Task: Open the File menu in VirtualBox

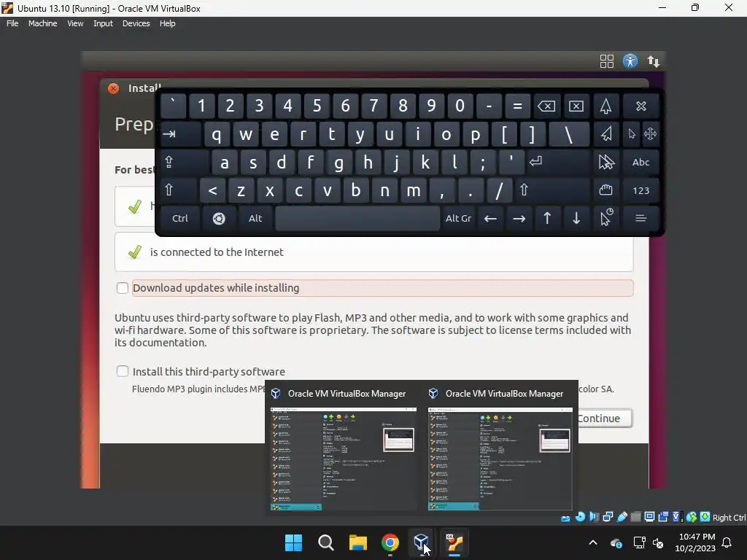Action: [12, 23]
